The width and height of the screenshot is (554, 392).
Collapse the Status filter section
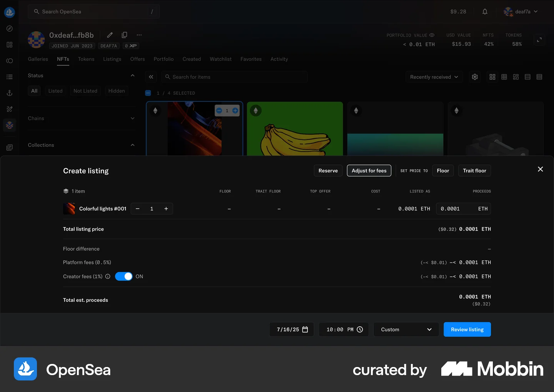coord(132,76)
